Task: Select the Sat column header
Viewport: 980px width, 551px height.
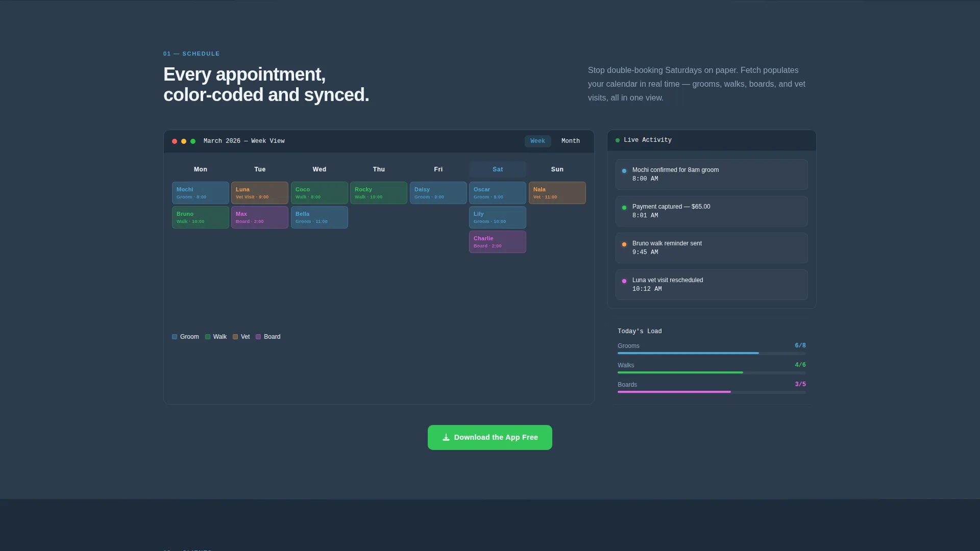Action: point(498,169)
